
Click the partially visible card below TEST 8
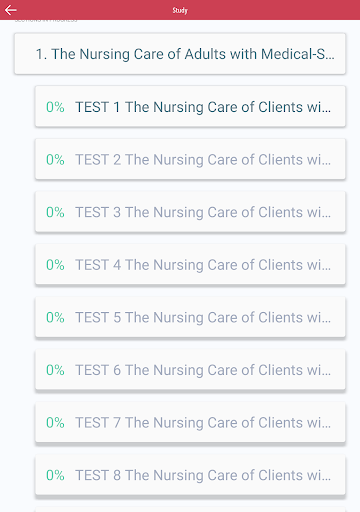(x=190, y=510)
